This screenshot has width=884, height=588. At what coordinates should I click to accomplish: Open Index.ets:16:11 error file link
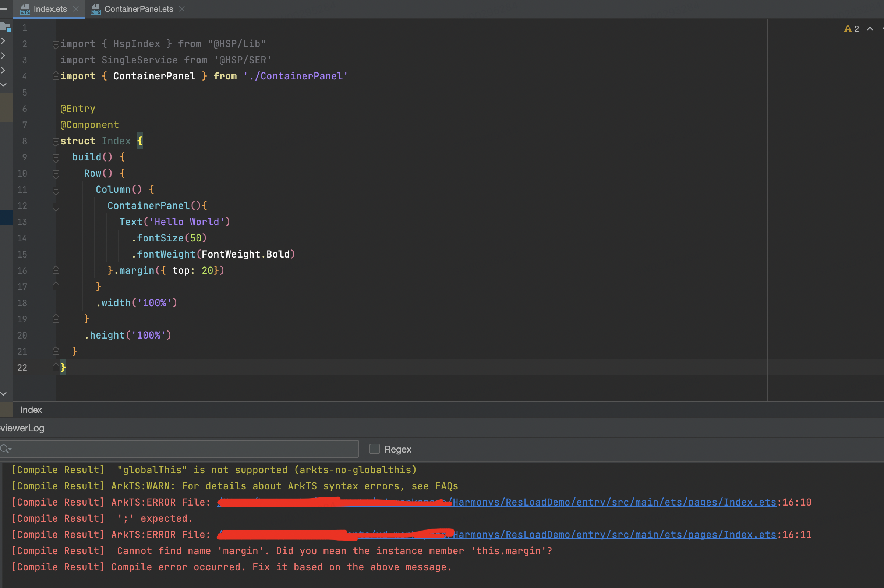[496, 534]
